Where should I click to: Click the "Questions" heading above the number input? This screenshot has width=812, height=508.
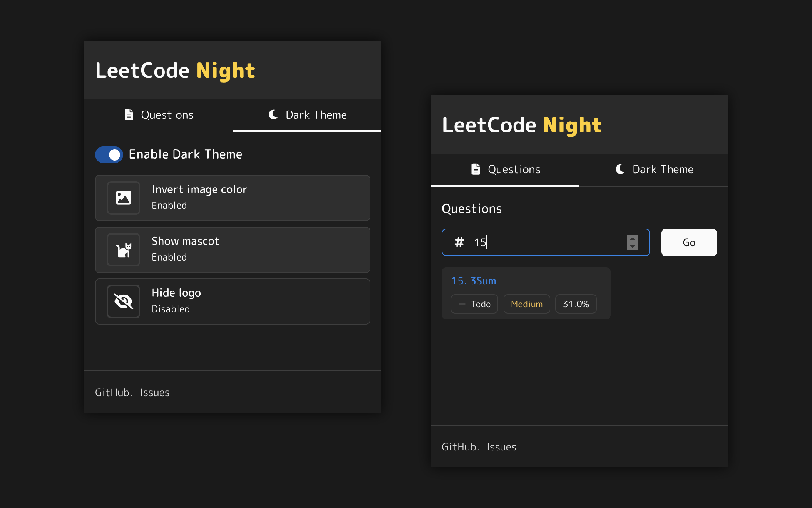472,209
